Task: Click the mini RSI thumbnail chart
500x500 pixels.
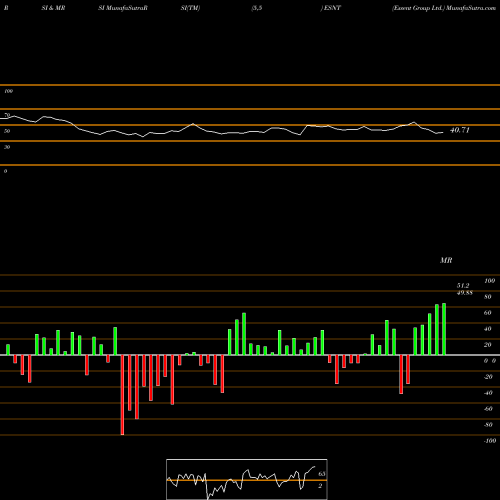Action: [x=247, y=479]
